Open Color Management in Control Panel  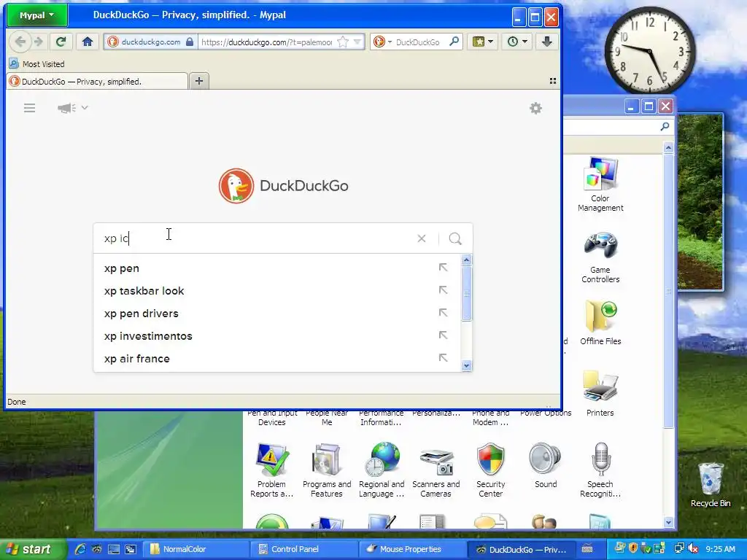[x=600, y=184]
